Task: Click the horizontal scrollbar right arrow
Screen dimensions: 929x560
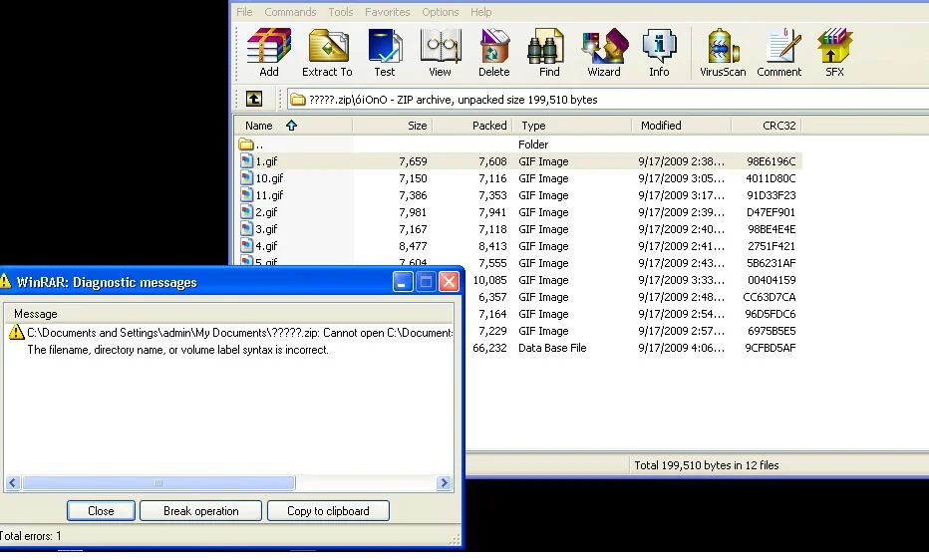Action: tap(445, 483)
